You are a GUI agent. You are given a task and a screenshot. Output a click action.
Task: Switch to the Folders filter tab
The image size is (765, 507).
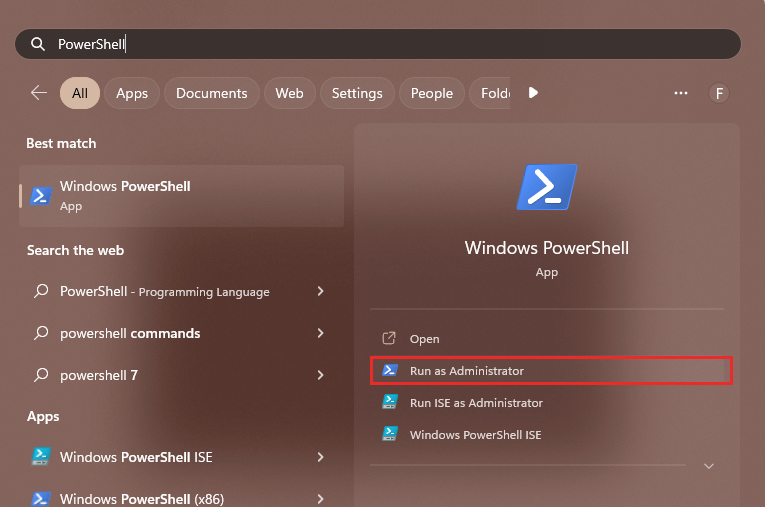pyautogui.click(x=490, y=93)
